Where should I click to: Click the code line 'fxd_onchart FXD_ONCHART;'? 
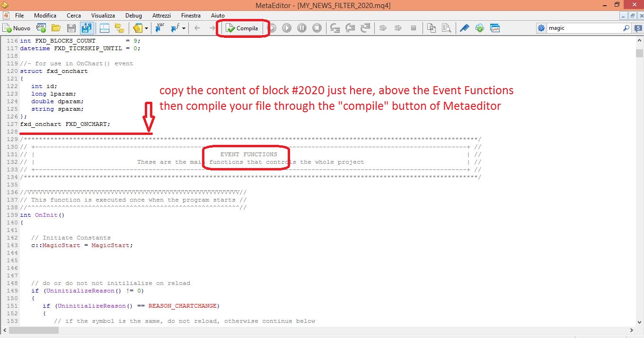tap(65, 124)
